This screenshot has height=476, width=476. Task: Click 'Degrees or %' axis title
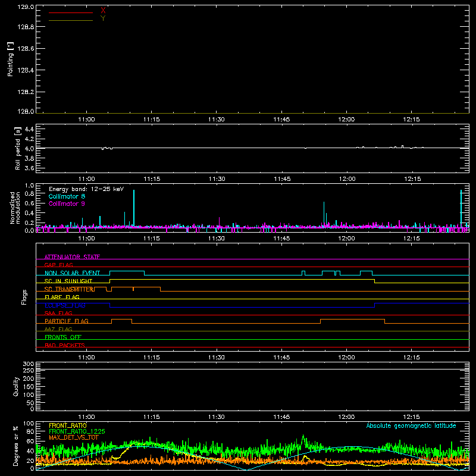click(16, 446)
